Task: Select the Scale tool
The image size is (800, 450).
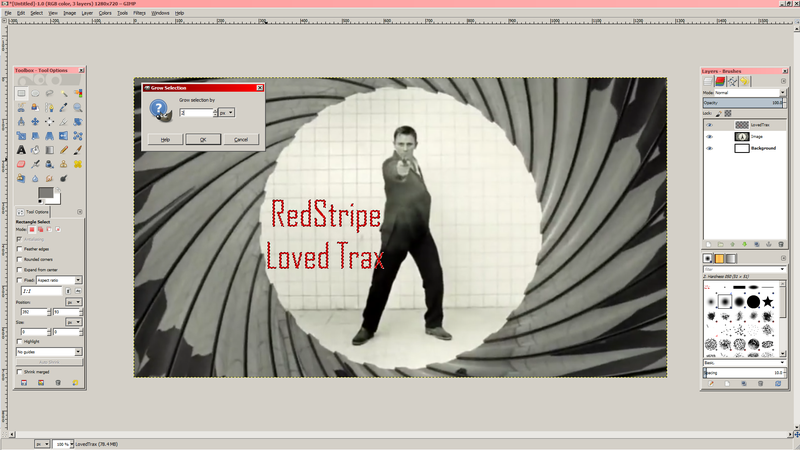Action: coord(21,136)
